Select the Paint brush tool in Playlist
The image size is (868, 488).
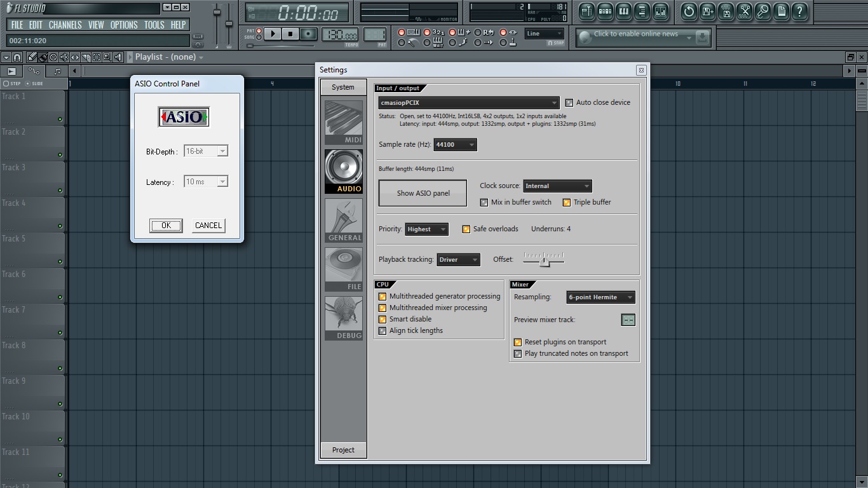click(x=43, y=57)
